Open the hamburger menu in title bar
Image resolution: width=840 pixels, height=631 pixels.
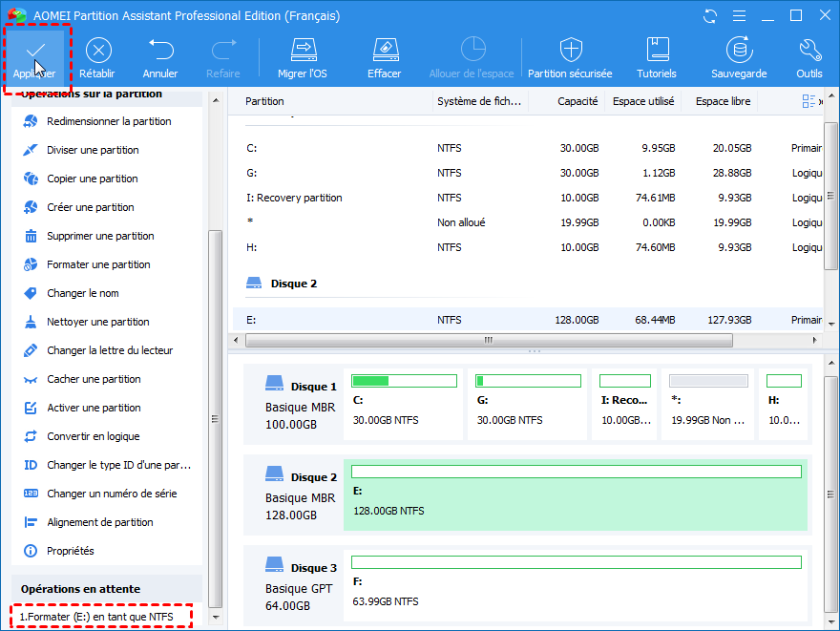tap(739, 16)
